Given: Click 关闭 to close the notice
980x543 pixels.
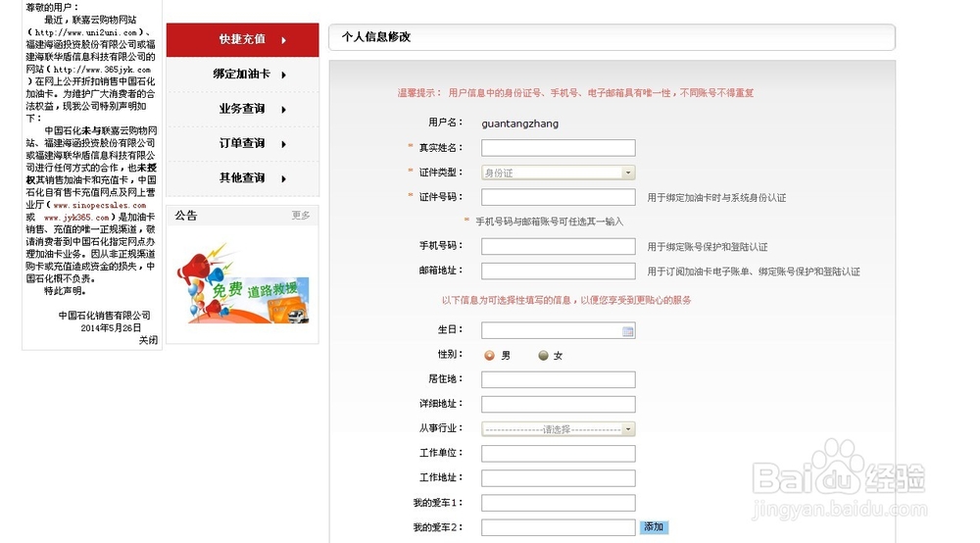Looking at the screenshot, I should [148, 340].
